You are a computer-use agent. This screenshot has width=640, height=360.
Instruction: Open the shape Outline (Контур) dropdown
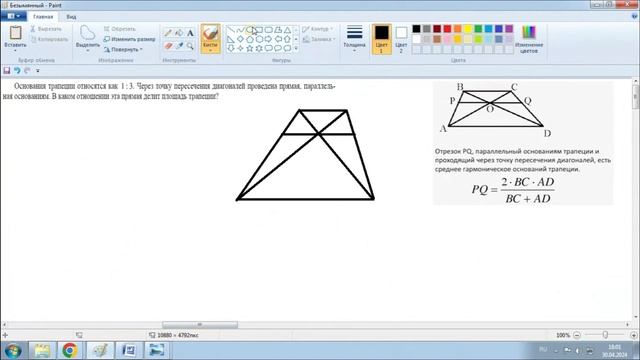[318, 29]
